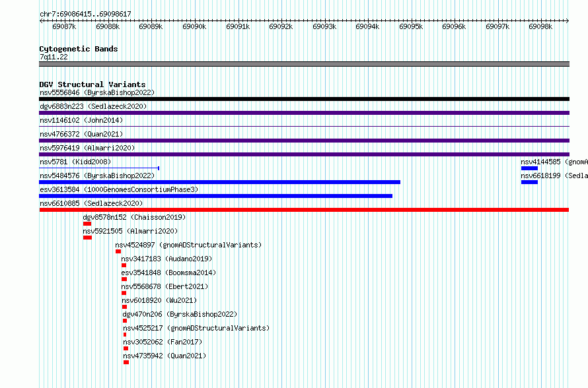Click the red nsv6018920 variant block
Viewport: 588px width, 388px height.
coord(124,307)
